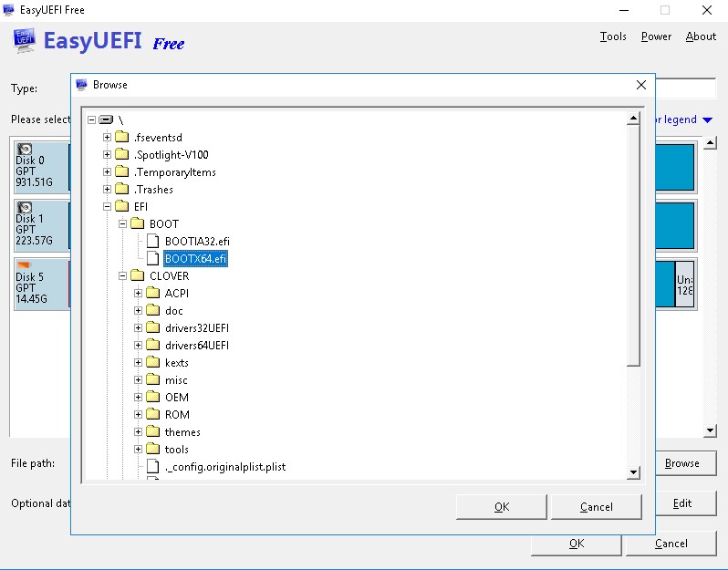728x570 pixels.
Task: Click Edit button in main window
Action: click(x=685, y=503)
